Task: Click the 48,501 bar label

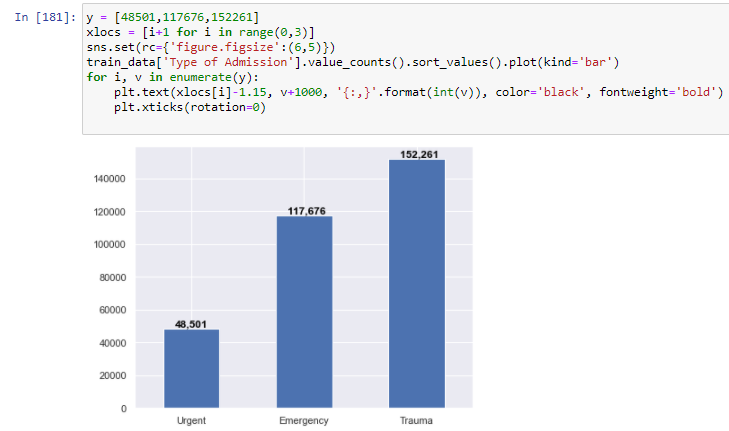Action: click(x=191, y=324)
